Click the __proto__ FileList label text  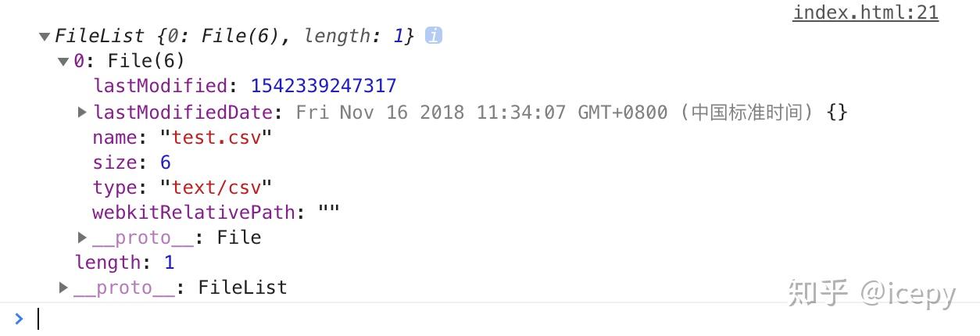[181, 288]
